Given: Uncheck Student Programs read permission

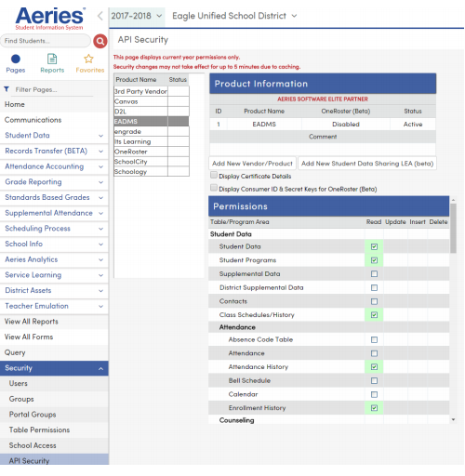Looking at the screenshot, I should [x=374, y=260].
